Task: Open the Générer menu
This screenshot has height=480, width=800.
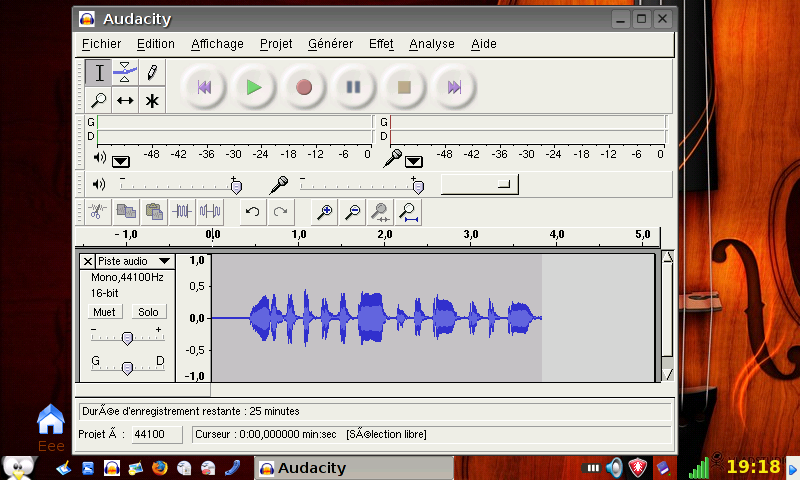Action: click(x=331, y=44)
